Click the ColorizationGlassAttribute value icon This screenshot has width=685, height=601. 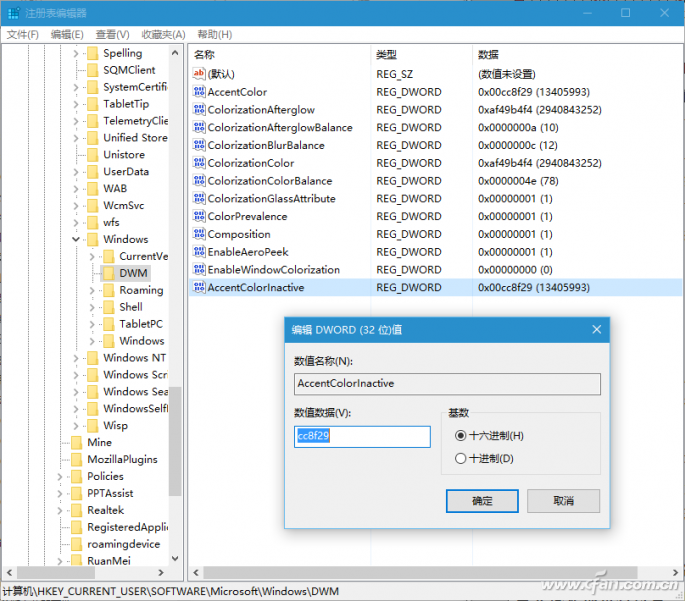(199, 198)
